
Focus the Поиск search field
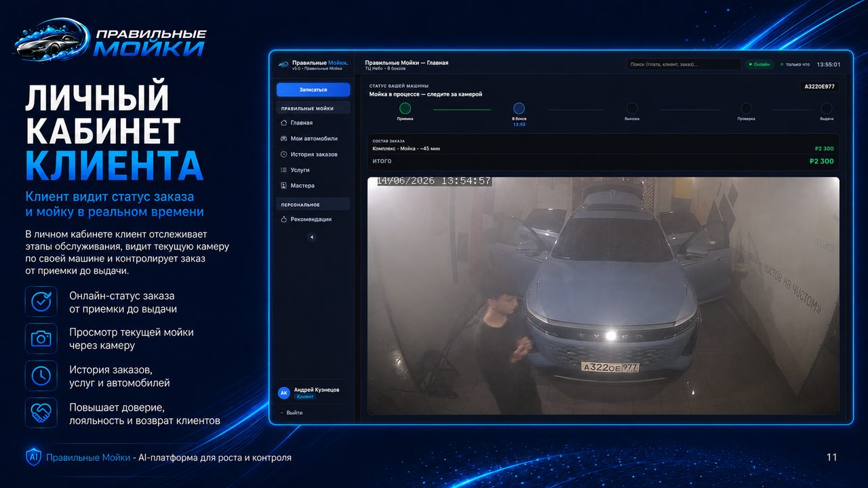click(x=684, y=64)
